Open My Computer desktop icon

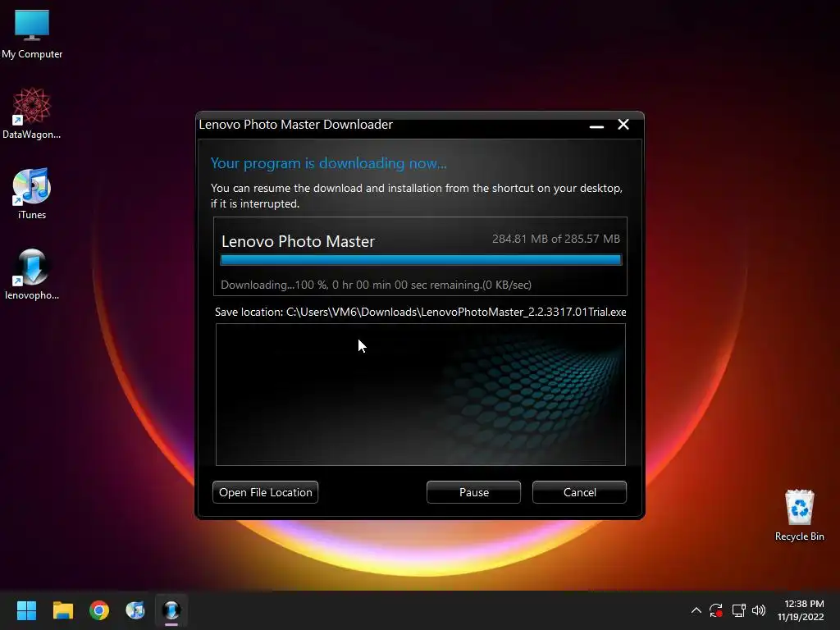coord(32,34)
